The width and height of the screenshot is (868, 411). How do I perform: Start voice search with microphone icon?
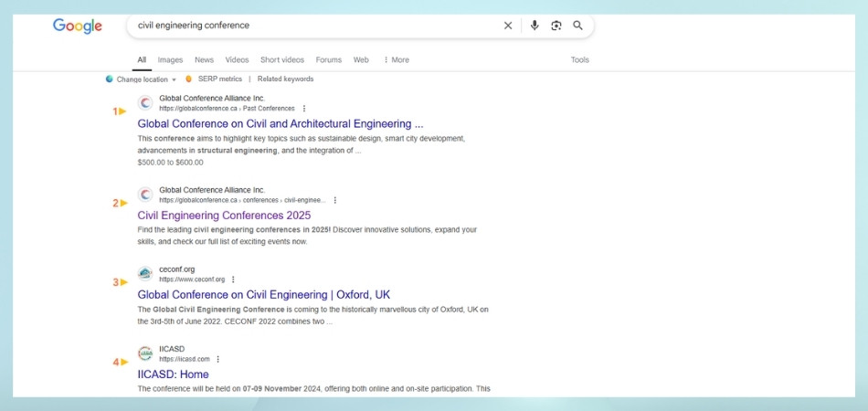(x=535, y=26)
